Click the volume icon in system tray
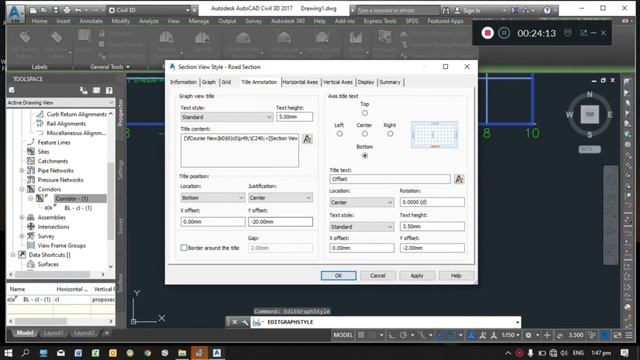The width and height of the screenshot is (640, 360). [x=564, y=353]
